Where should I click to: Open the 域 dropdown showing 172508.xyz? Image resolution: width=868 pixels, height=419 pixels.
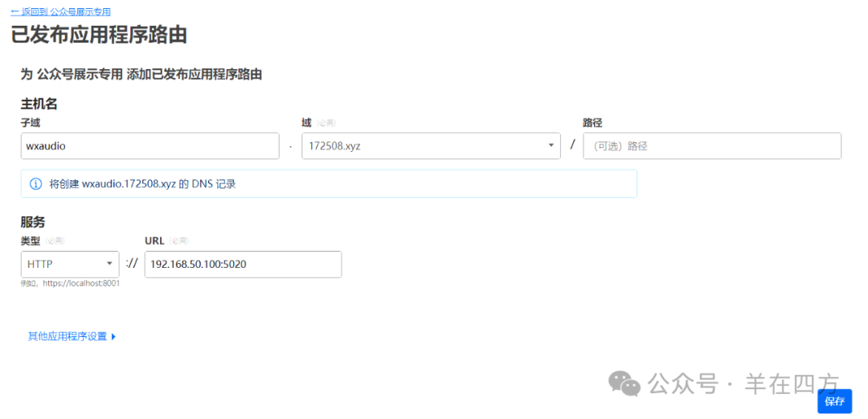coord(430,146)
